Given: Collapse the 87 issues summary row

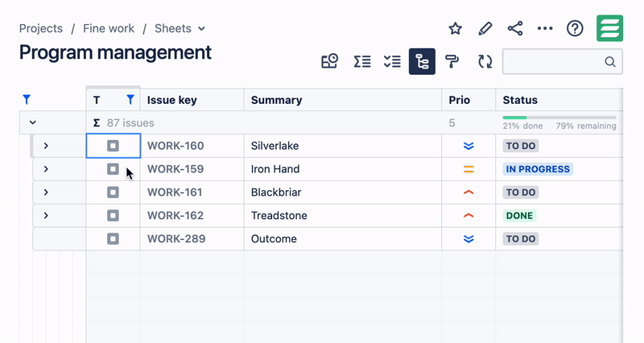Looking at the screenshot, I should coord(33,122).
